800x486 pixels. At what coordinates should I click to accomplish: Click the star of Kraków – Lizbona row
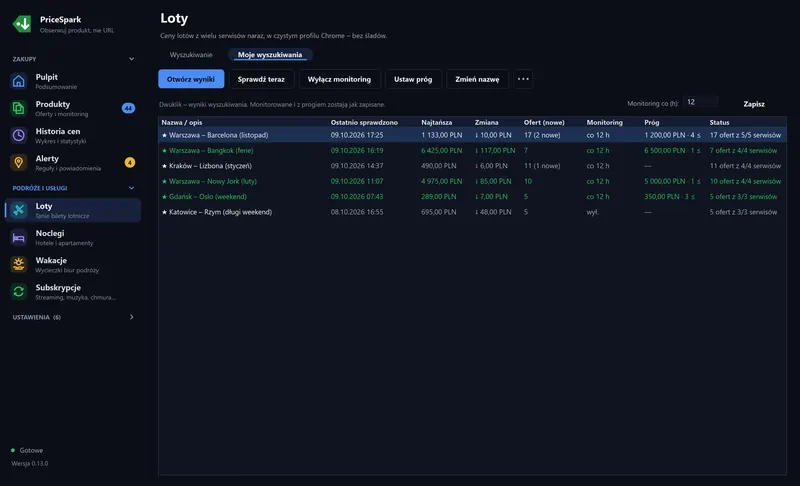[164, 166]
